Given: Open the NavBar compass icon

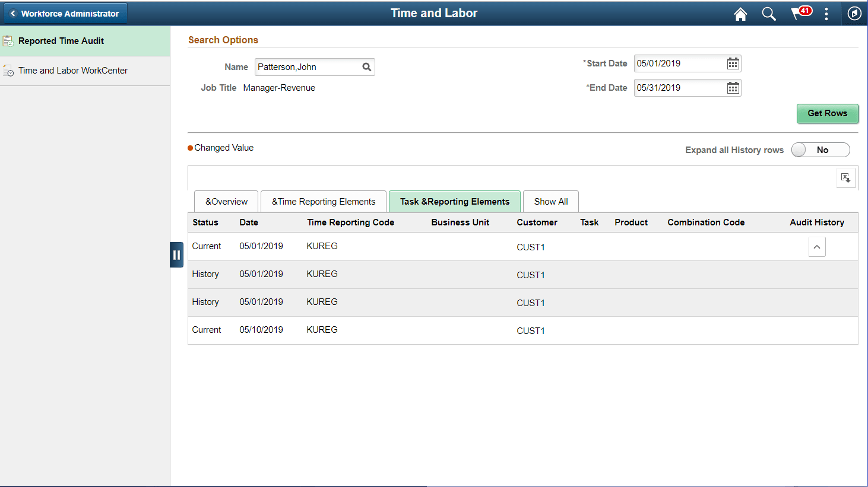Looking at the screenshot, I should pyautogui.click(x=854, y=13).
